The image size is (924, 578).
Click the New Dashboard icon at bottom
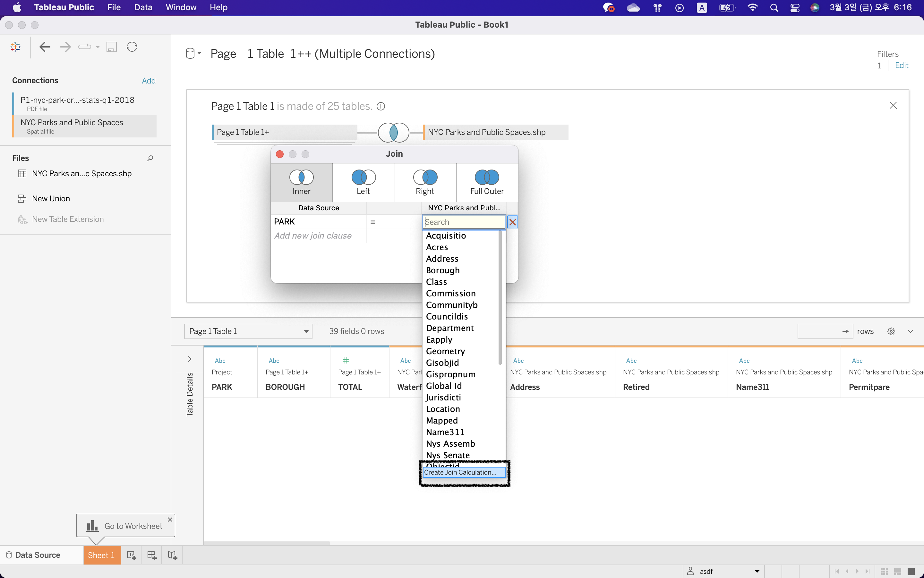(151, 555)
